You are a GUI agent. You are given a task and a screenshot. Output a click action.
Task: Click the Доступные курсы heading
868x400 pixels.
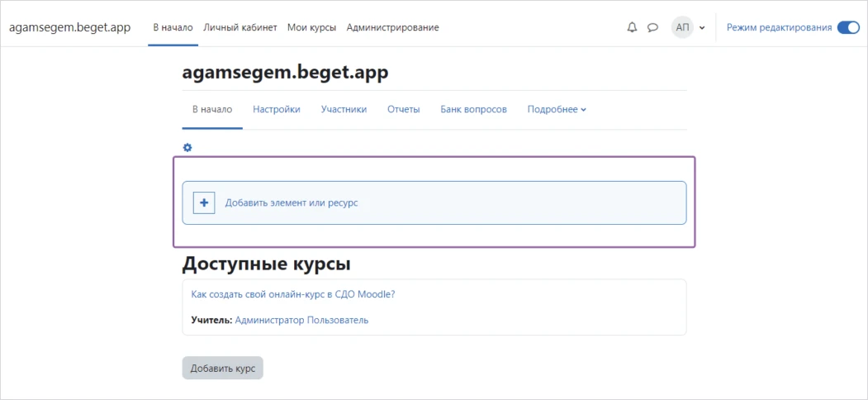pos(266,264)
